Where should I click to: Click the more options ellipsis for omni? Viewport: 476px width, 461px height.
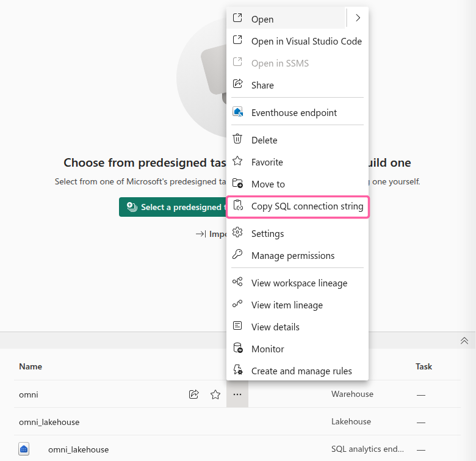[x=237, y=394]
